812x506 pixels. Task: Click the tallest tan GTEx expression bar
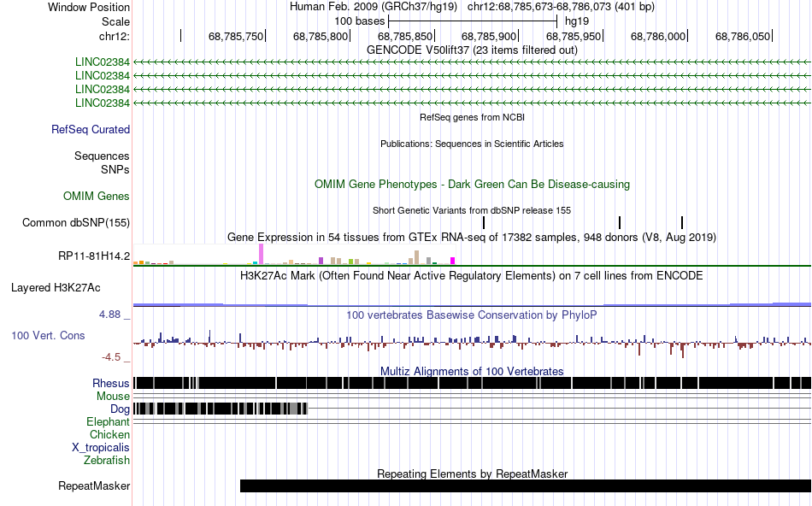coord(417,258)
